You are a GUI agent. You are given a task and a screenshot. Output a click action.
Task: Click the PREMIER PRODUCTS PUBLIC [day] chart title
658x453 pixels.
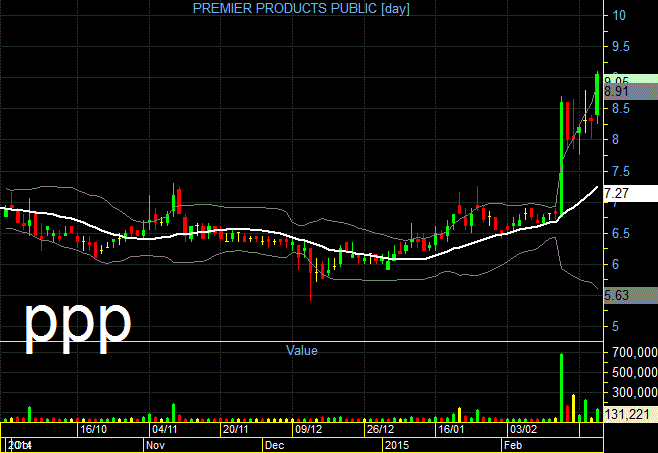tap(301, 8)
